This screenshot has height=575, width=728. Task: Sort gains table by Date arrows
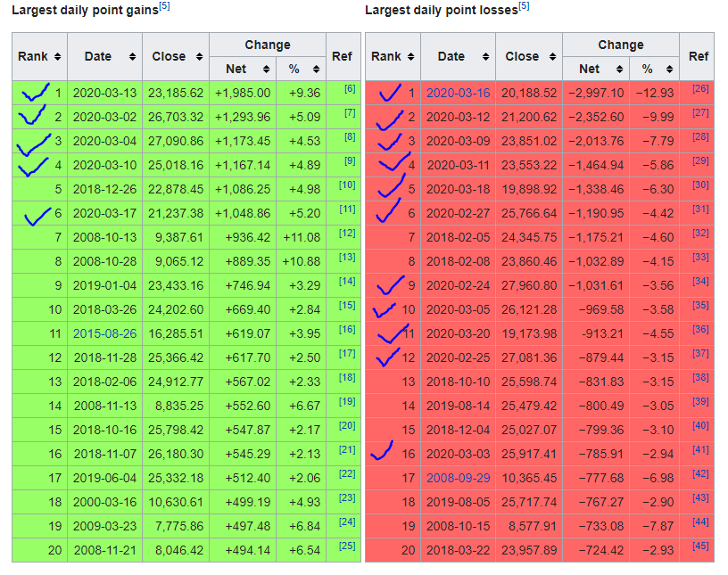[132, 57]
